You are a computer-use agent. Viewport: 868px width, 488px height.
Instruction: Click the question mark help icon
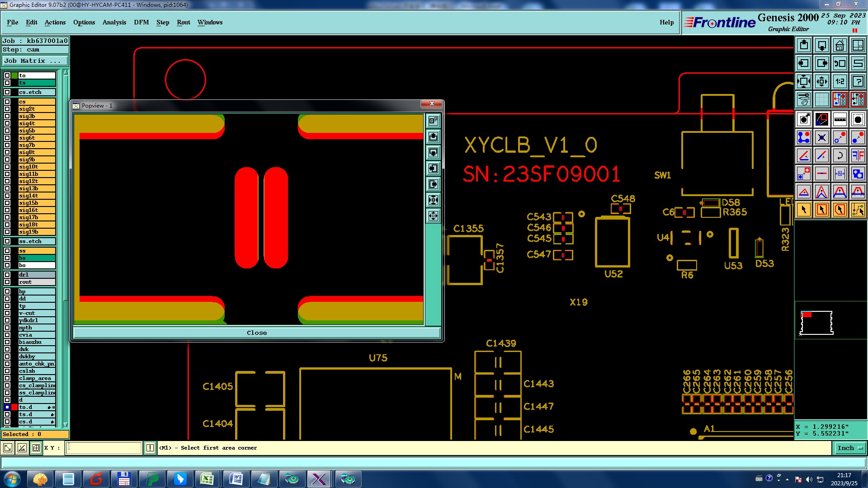[858, 81]
